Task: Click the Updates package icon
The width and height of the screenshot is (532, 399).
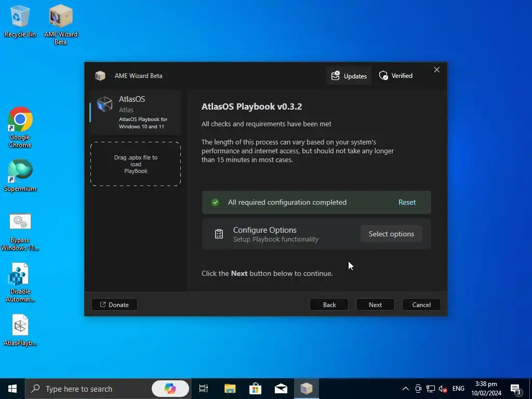Action: pyautogui.click(x=335, y=76)
